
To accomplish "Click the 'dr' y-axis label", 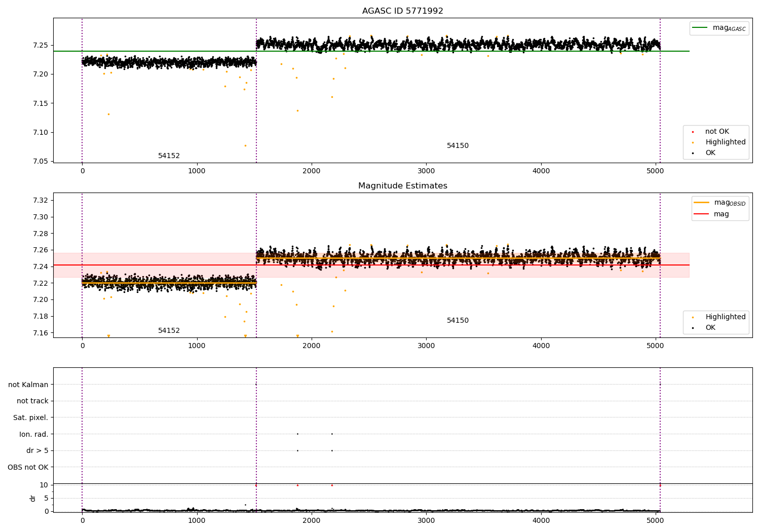I will pyautogui.click(x=33, y=498).
